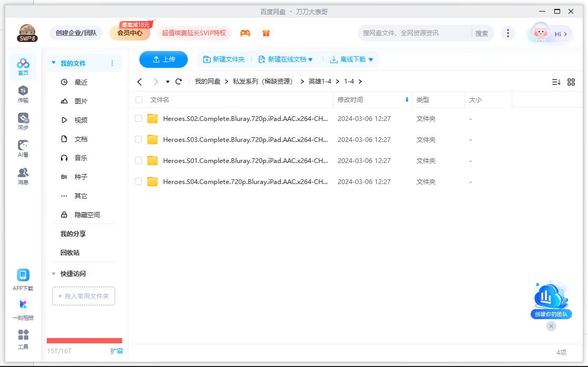Change the sort order via list-sort icon
This screenshot has height=367, width=588.
click(556, 81)
